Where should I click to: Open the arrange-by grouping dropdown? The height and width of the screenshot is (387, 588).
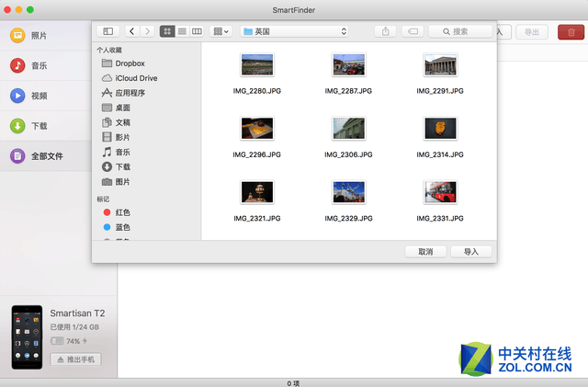(220, 31)
